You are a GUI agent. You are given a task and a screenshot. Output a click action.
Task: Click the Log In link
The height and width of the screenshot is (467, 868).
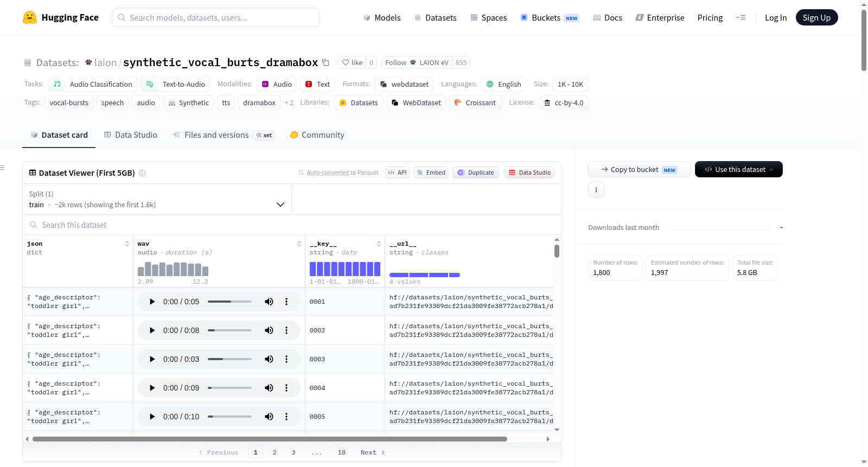(776, 17)
